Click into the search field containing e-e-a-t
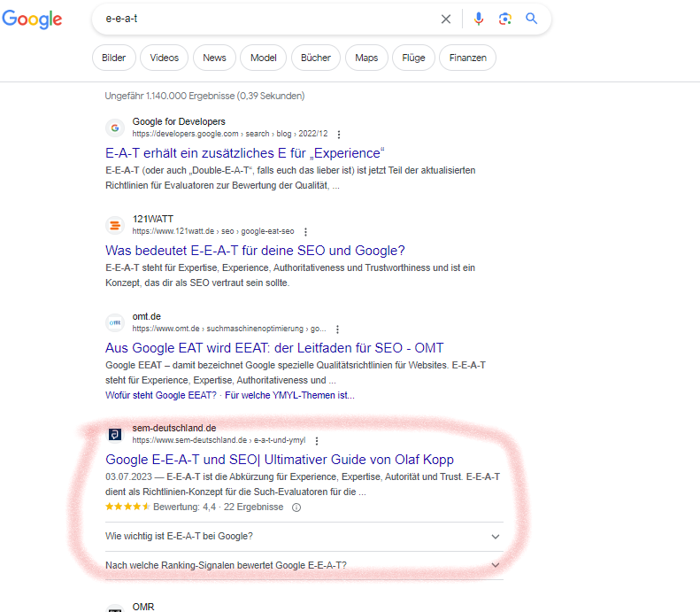Viewport: 700px width, 612px height. tap(268, 19)
